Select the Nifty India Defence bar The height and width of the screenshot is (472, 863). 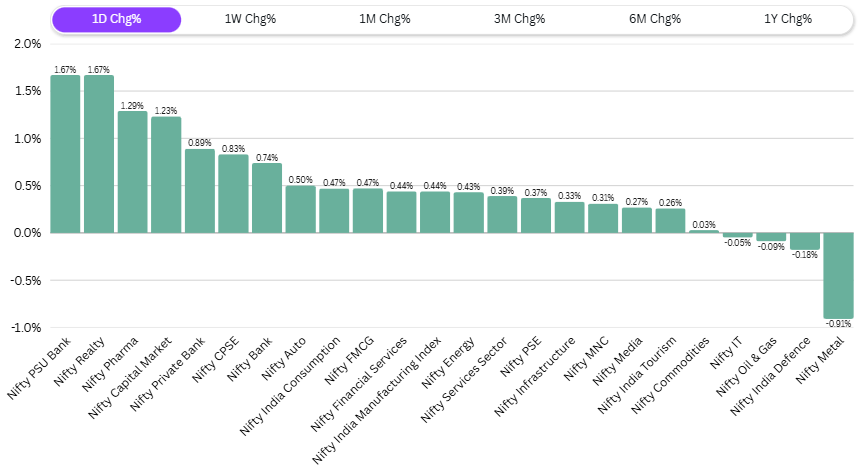click(804, 241)
